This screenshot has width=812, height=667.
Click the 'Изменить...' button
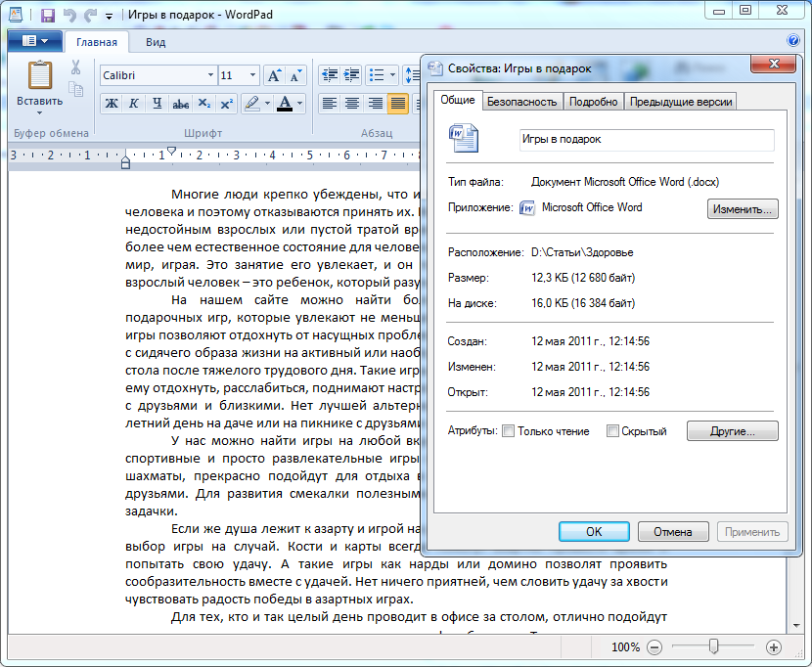coord(743,208)
